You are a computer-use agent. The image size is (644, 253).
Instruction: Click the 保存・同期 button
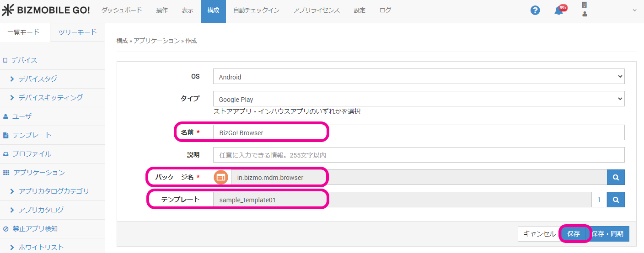(608, 234)
